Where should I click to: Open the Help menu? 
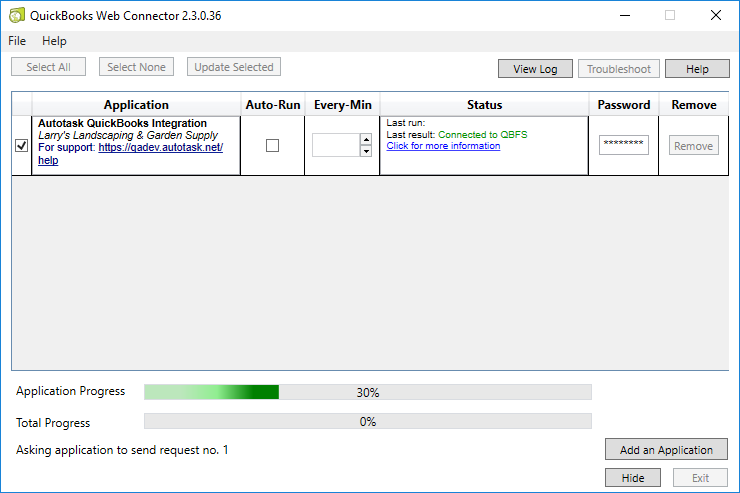point(54,41)
